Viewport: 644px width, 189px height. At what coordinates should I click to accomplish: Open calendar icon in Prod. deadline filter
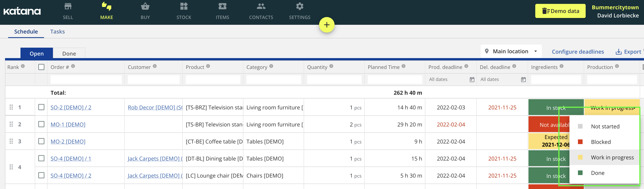tap(472, 80)
